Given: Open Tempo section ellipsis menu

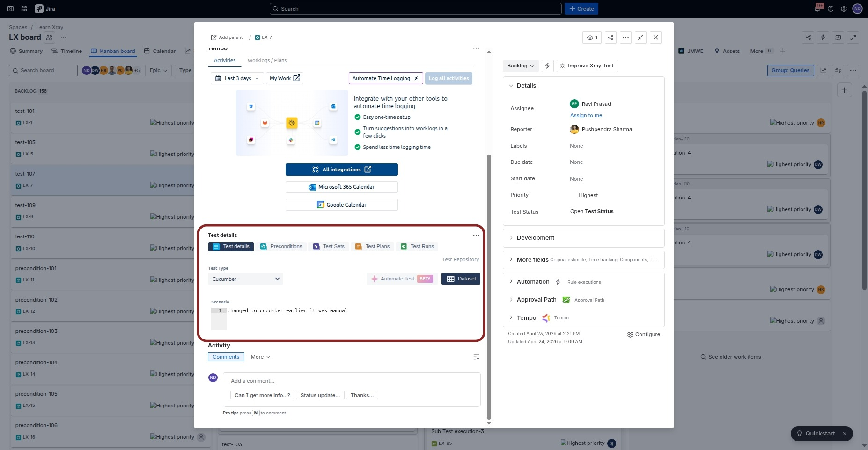Looking at the screenshot, I should [476, 48].
